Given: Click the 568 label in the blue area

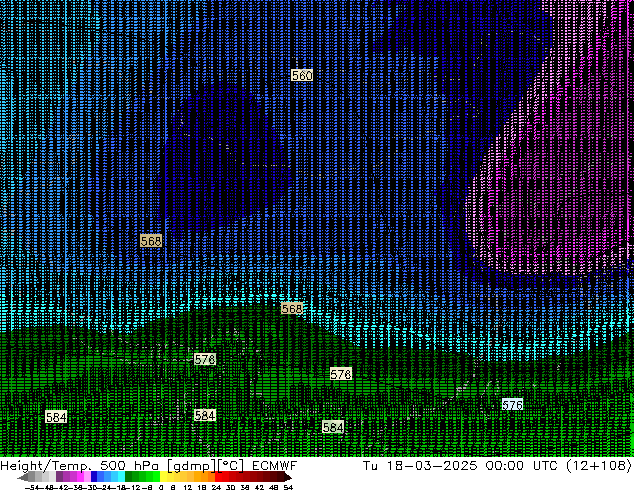Looking at the screenshot, I should pyautogui.click(x=151, y=241).
